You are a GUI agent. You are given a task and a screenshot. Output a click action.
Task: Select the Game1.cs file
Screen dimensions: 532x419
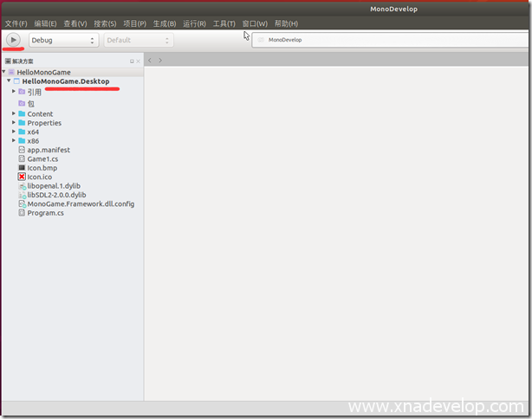tap(42, 159)
